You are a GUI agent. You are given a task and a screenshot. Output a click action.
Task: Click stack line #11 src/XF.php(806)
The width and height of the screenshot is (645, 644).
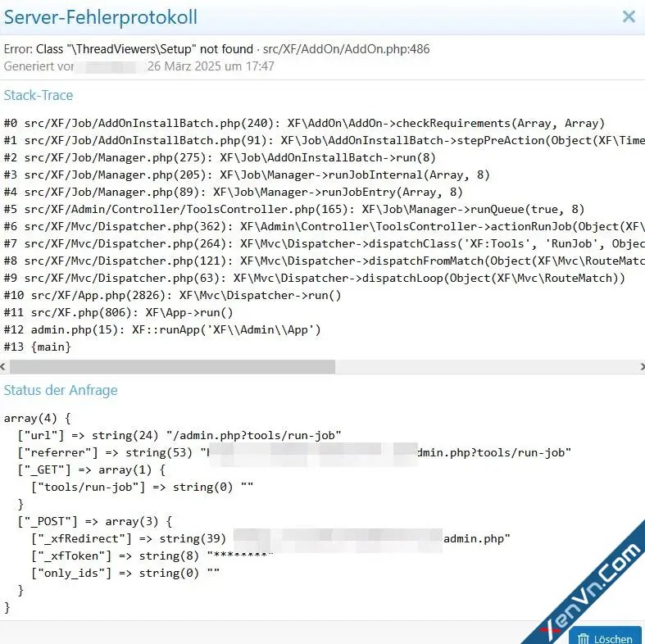click(119, 313)
